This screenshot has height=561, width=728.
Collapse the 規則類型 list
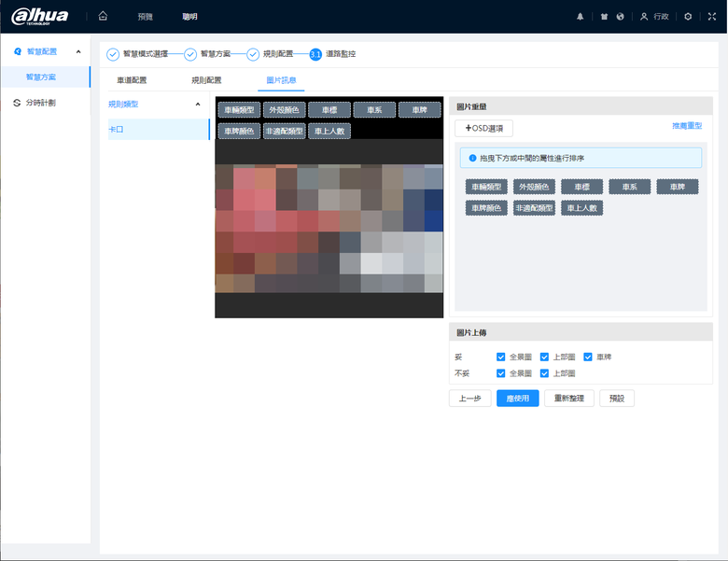(198, 104)
